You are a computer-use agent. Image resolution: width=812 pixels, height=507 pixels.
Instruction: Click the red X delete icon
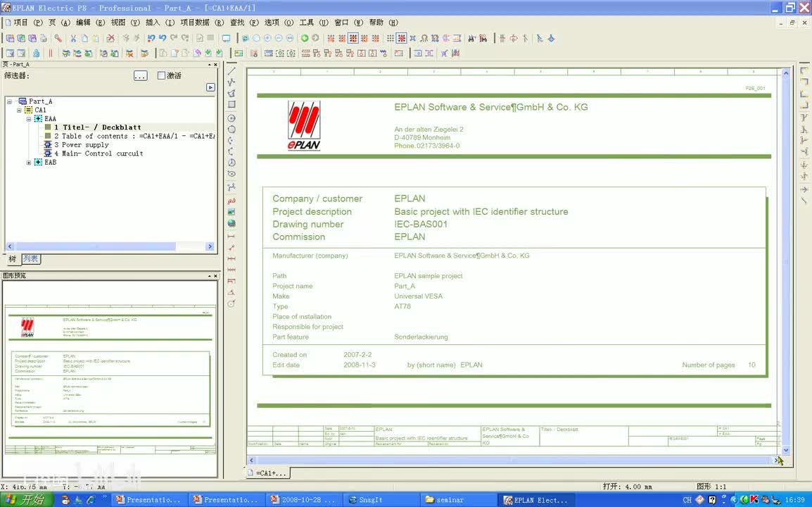coord(110,38)
